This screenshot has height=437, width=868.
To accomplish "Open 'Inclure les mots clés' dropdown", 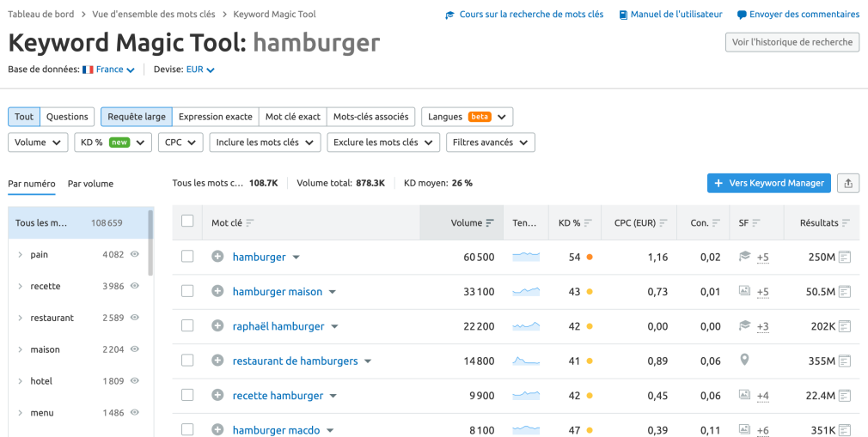I will click(266, 143).
